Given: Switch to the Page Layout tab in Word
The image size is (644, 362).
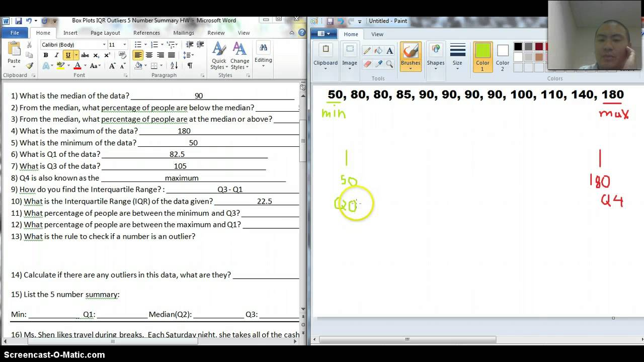Looking at the screenshot, I should [x=105, y=33].
